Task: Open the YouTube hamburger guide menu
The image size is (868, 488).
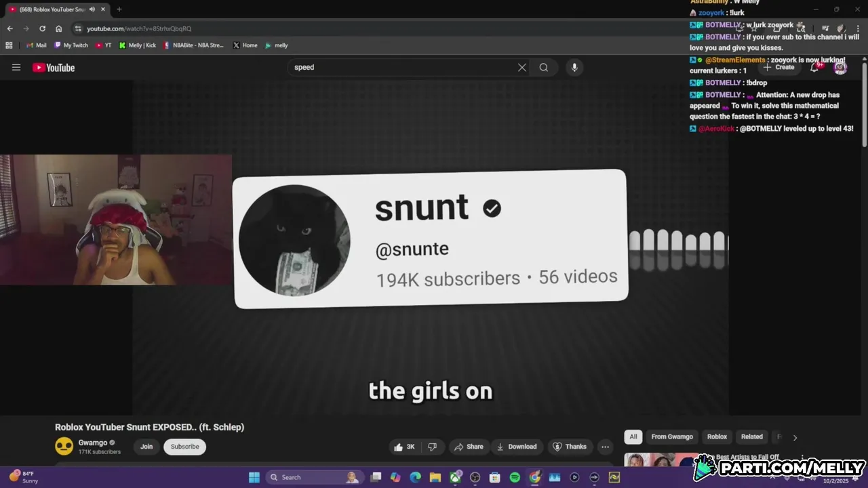Action: (x=16, y=67)
